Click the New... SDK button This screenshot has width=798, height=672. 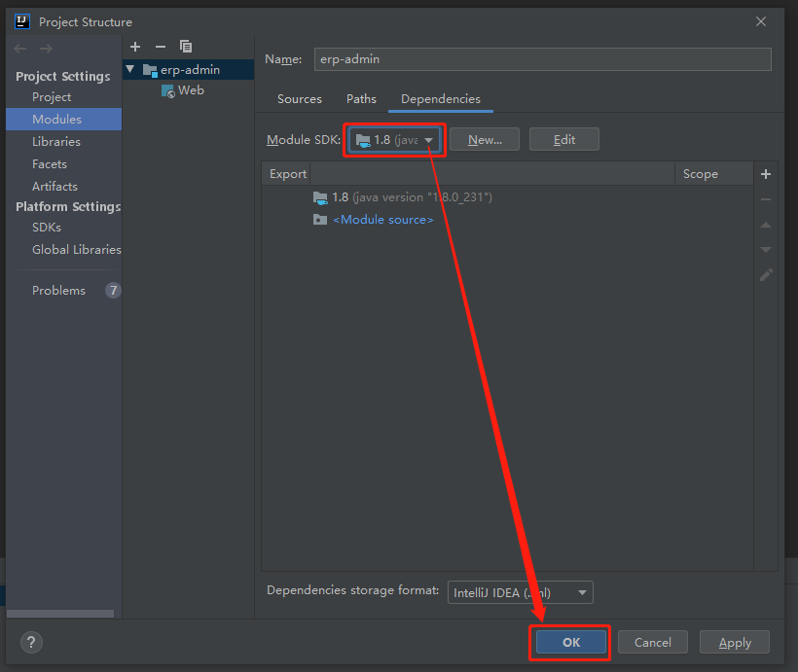(485, 140)
